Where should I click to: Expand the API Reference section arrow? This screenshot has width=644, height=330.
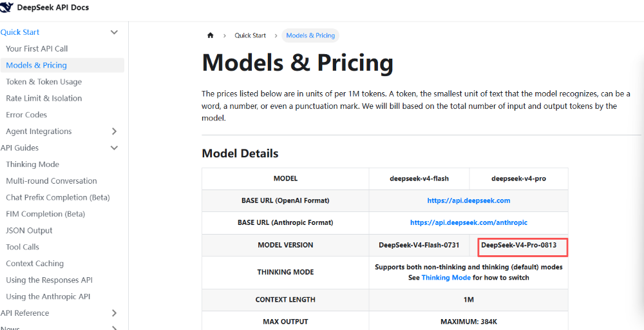tap(114, 313)
